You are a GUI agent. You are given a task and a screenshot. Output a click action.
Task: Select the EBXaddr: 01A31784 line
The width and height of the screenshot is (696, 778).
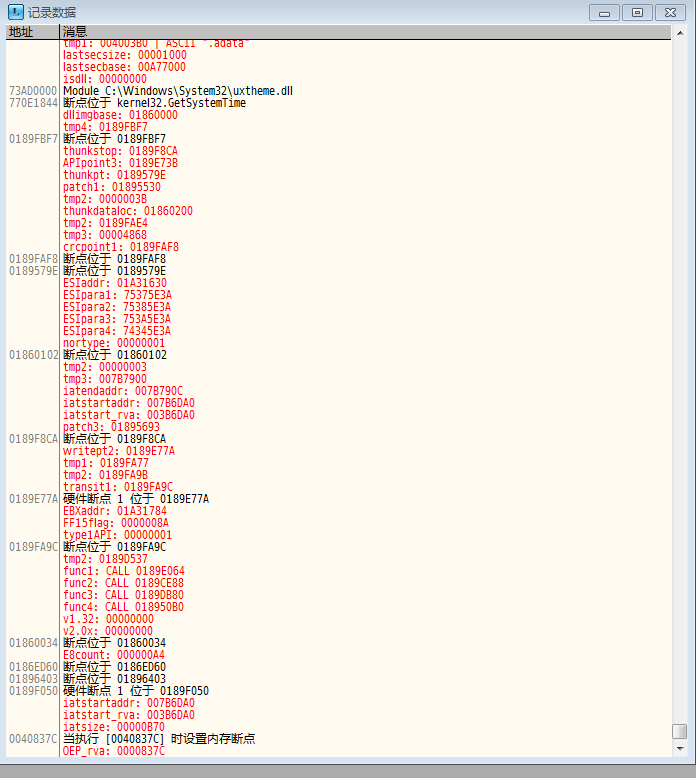click(x=115, y=511)
